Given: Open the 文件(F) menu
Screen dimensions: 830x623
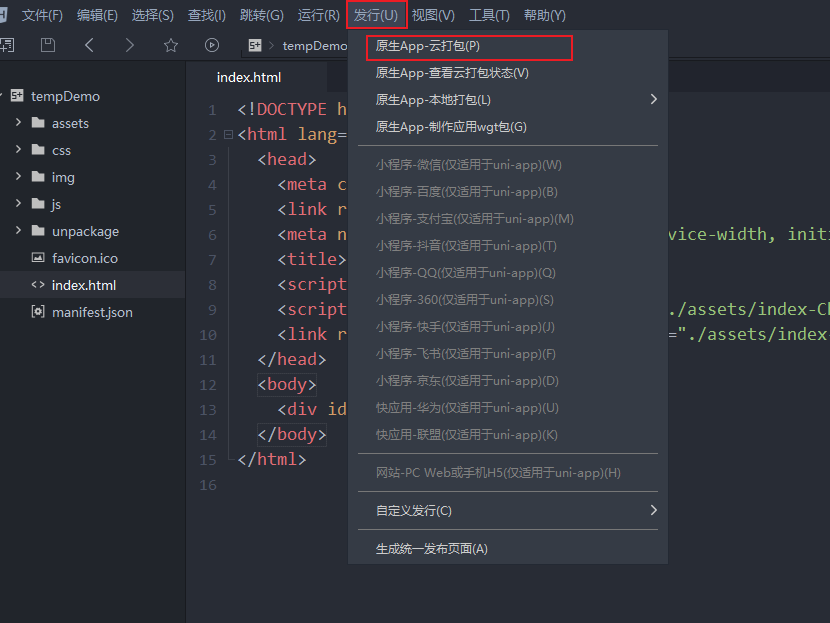Looking at the screenshot, I should [42, 15].
